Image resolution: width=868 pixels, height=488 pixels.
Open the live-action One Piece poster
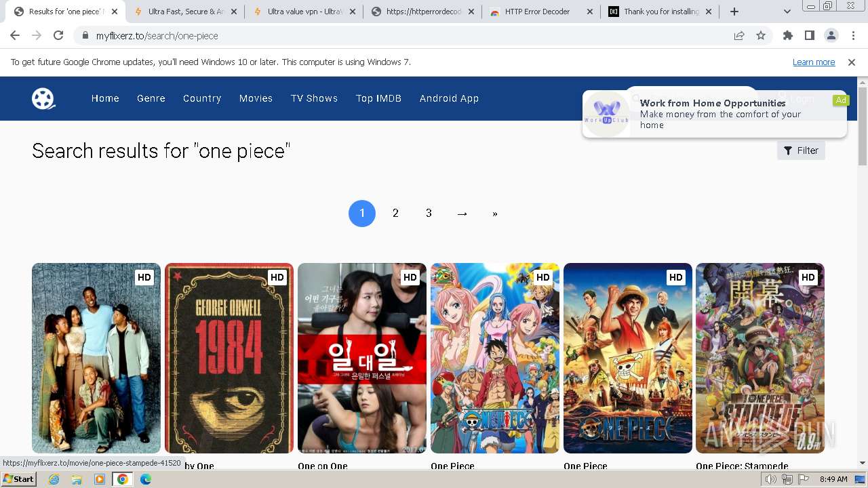pos(628,358)
